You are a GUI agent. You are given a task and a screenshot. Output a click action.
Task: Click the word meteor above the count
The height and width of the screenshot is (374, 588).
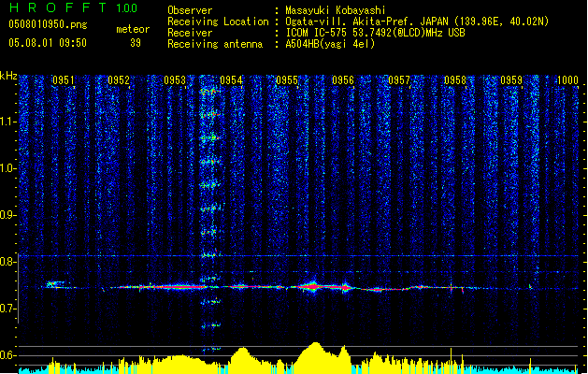tap(133, 29)
